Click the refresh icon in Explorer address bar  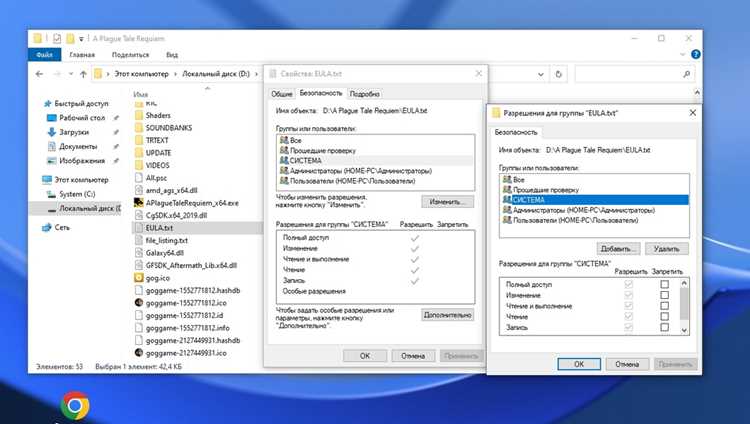tap(558, 74)
